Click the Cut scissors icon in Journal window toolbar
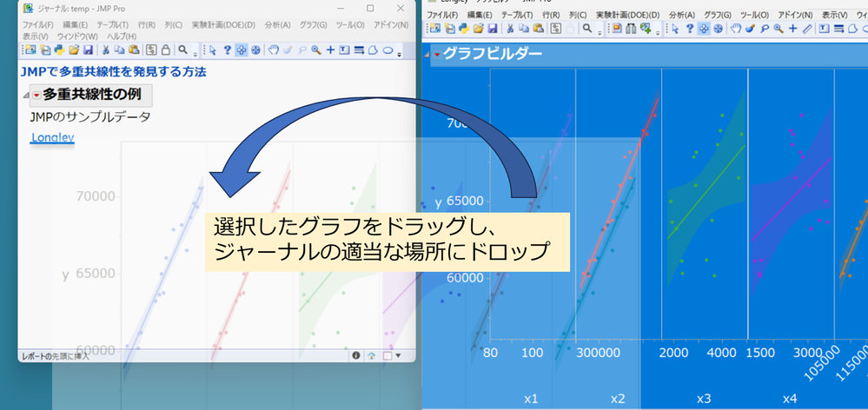 [105, 50]
